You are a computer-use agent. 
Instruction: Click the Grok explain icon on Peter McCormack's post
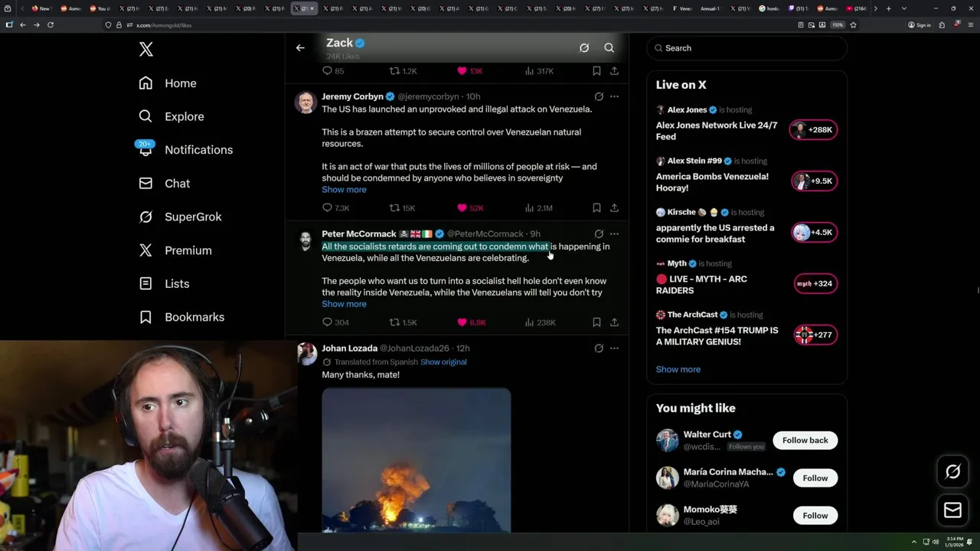[x=599, y=234]
